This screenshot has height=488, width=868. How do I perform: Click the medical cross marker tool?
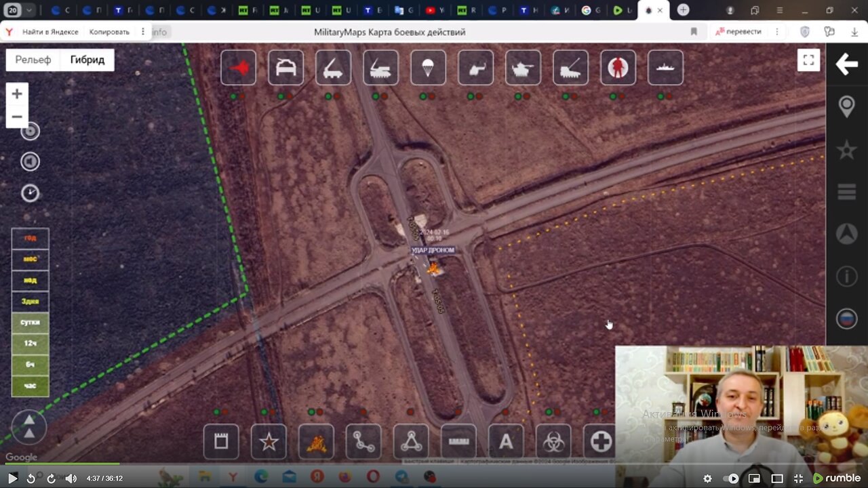[x=601, y=442]
